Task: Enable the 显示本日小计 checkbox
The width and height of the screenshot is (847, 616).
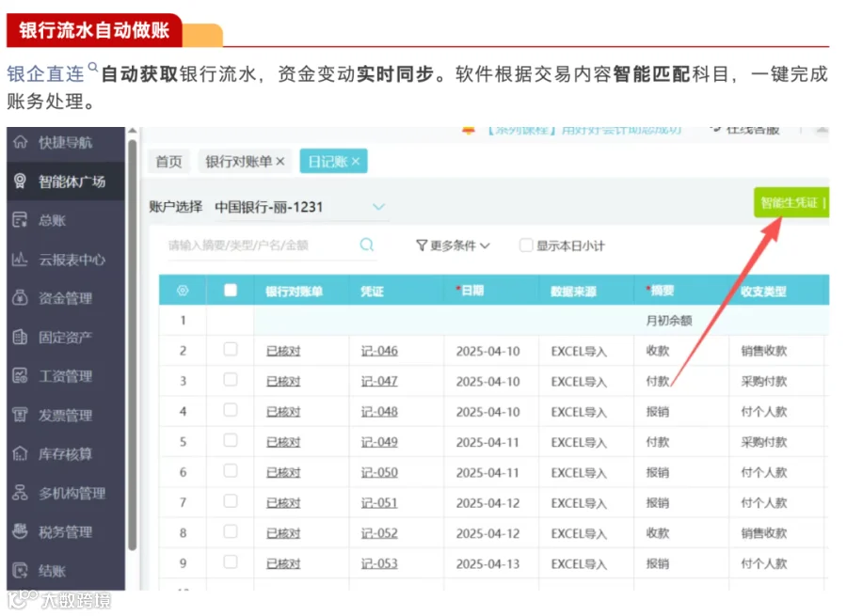Action: point(525,245)
